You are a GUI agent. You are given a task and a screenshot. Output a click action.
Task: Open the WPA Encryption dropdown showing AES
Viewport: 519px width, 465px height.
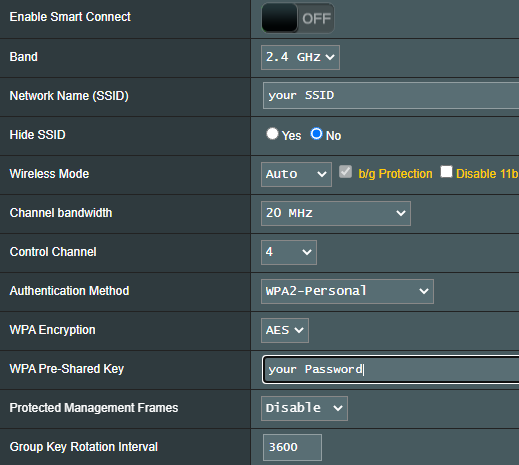(285, 330)
